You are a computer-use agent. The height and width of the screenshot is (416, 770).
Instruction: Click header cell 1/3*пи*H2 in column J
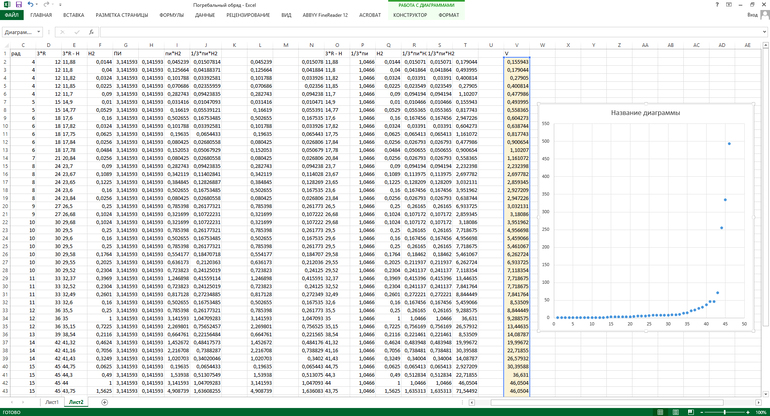click(x=206, y=54)
